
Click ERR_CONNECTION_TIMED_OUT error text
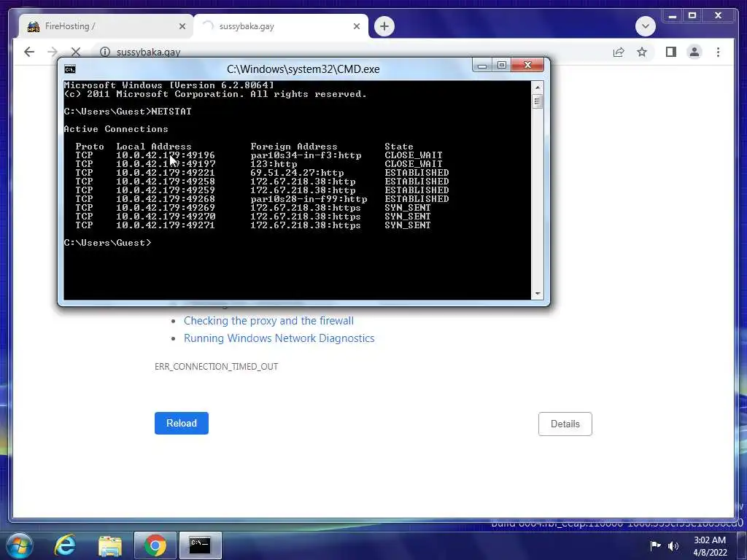(216, 367)
